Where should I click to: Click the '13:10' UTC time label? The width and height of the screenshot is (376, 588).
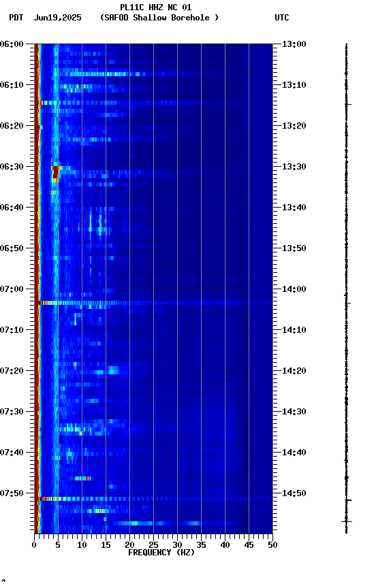(x=294, y=85)
